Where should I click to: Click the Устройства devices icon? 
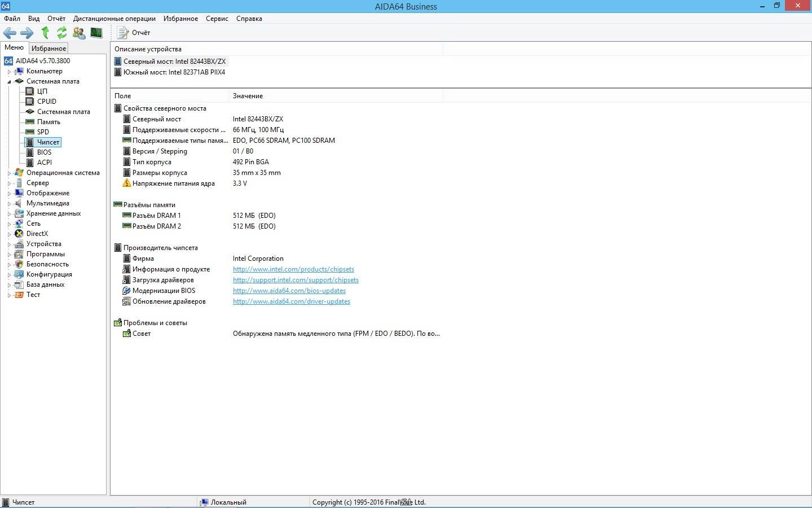click(19, 244)
